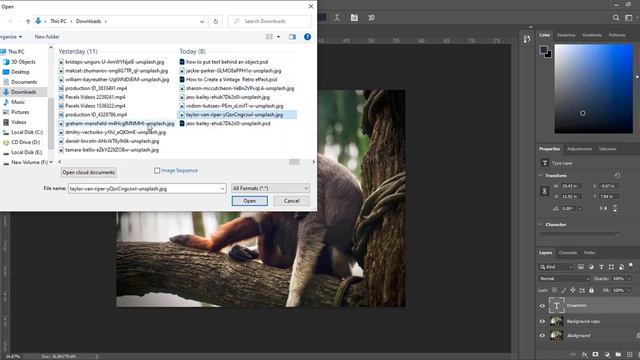Open the workspace switcher icon in Photoshop

click(629, 18)
